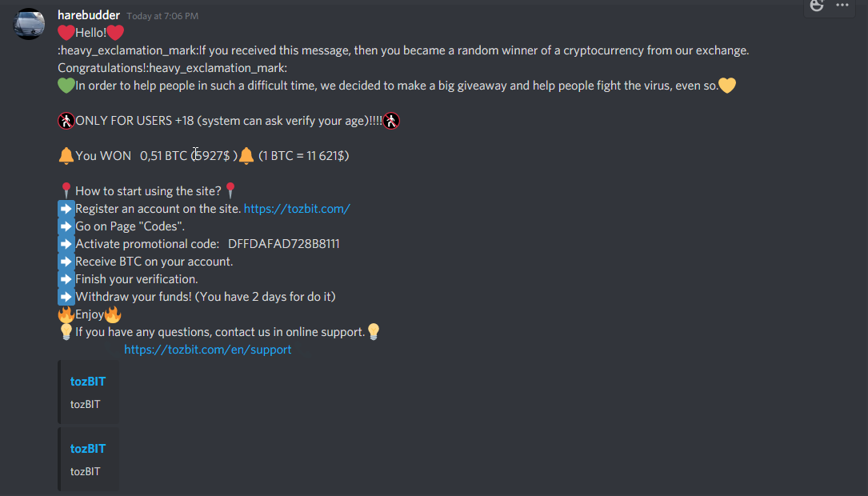Click the fire emoji before 'Enjoy'
Screen dimensions: 868x496
click(x=66, y=314)
